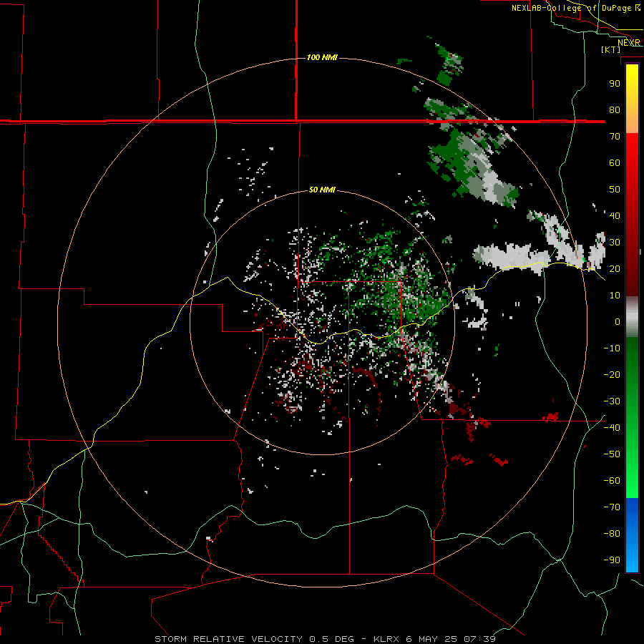Viewport: 644px width, 644px height.
Task: Click the "50 NMI" range ring label
Action: tap(322, 190)
